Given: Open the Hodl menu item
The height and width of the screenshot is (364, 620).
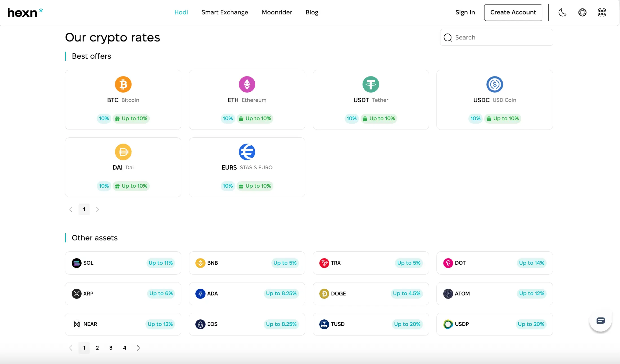Looking at the screenshot, I should [x=181, y=12].
